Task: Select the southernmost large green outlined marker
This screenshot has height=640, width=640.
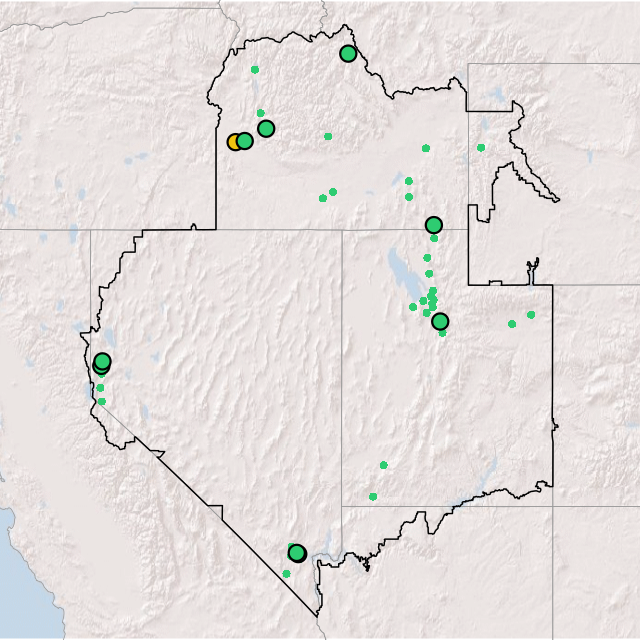Action: coord(296,553)
